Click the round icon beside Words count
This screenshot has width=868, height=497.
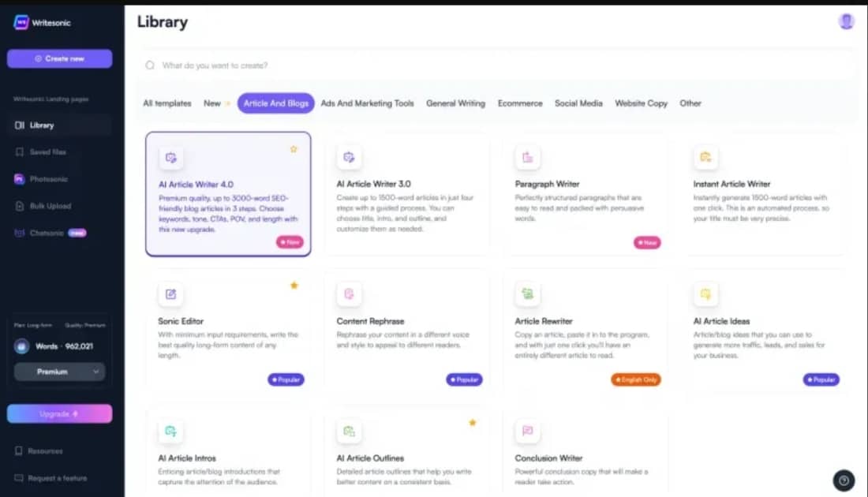21,346
